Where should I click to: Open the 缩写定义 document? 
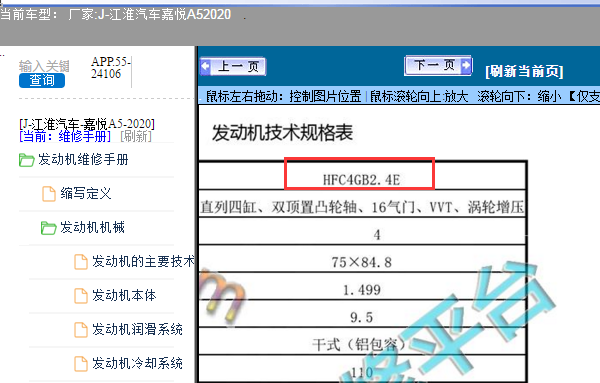(86, 193)
